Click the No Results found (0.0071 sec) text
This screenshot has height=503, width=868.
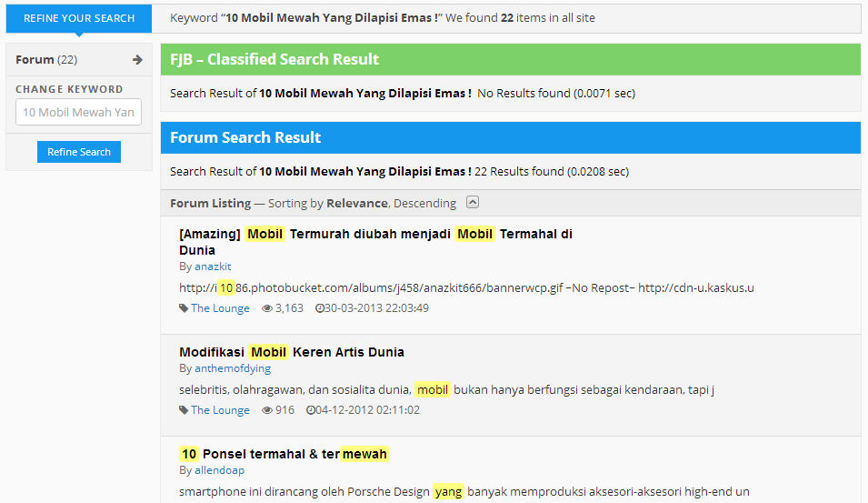click(556, 93)
